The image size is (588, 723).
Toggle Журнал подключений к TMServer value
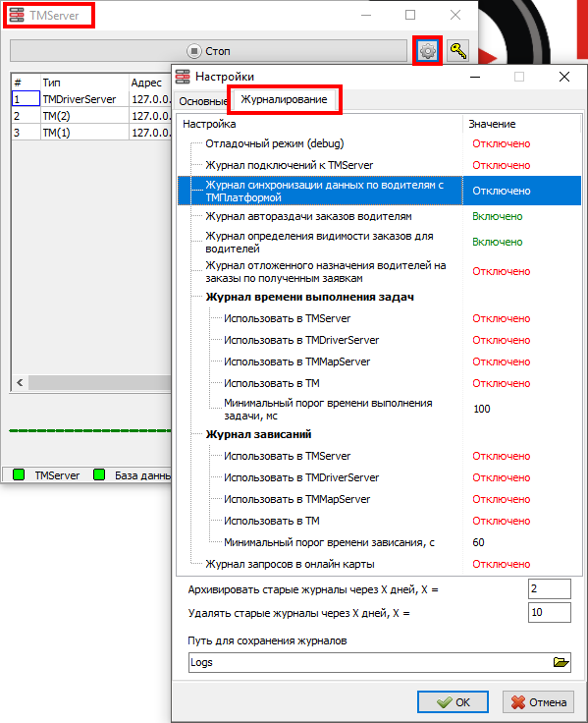click(501, 165)
